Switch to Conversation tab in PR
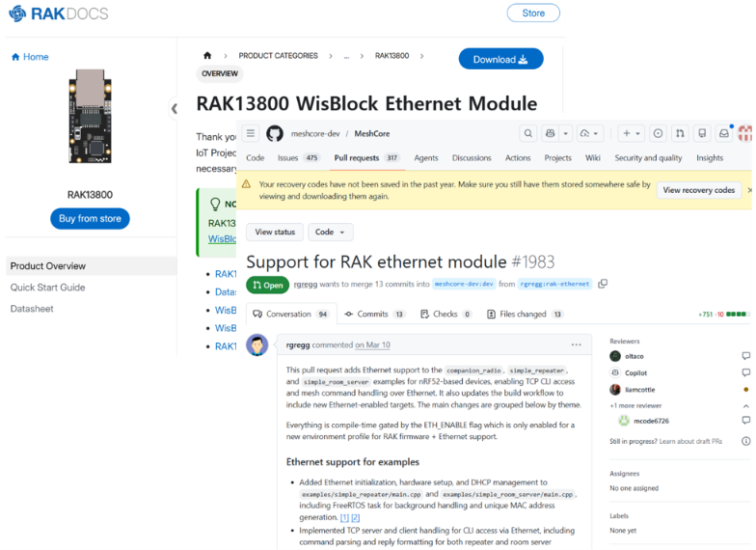 click(x=291, y=315)
